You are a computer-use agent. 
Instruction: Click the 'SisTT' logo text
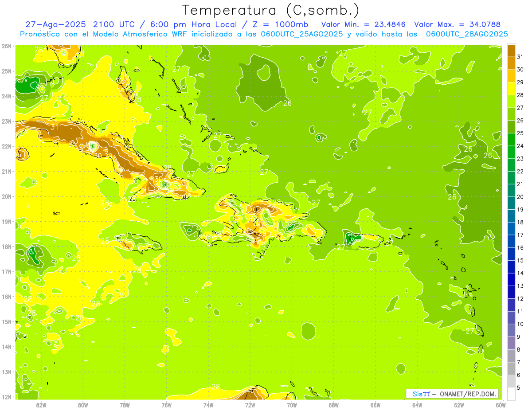(421, 394)
